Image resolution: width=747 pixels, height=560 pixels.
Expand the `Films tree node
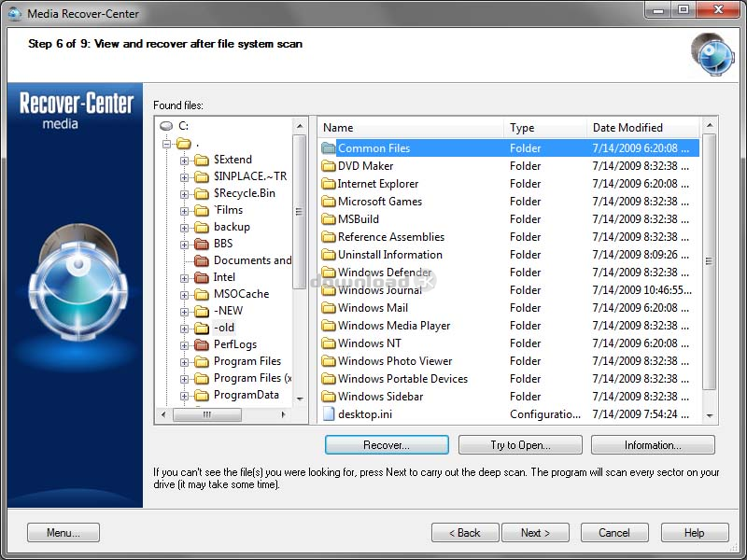(x=184, y=211)
